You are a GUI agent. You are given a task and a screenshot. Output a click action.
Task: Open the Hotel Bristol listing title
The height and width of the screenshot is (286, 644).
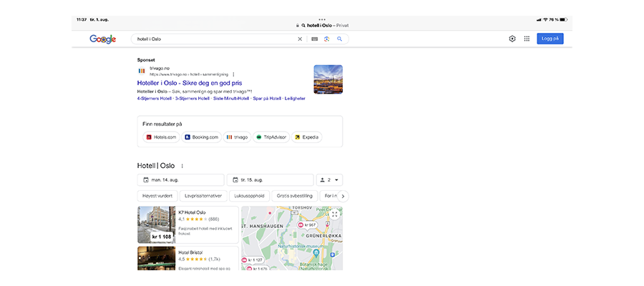[190, 252]
